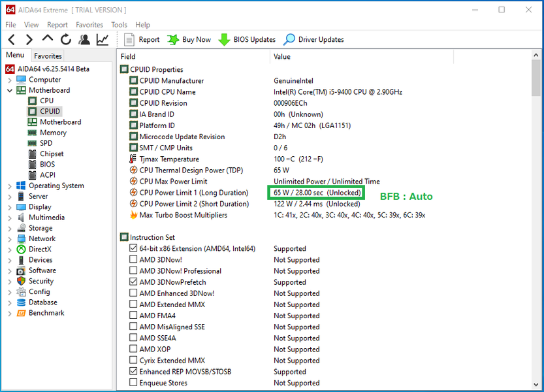The width and height of the screenshot is (544, 392).
Task: Click the Buy Now green star icon
Action: tap(173, 40)
